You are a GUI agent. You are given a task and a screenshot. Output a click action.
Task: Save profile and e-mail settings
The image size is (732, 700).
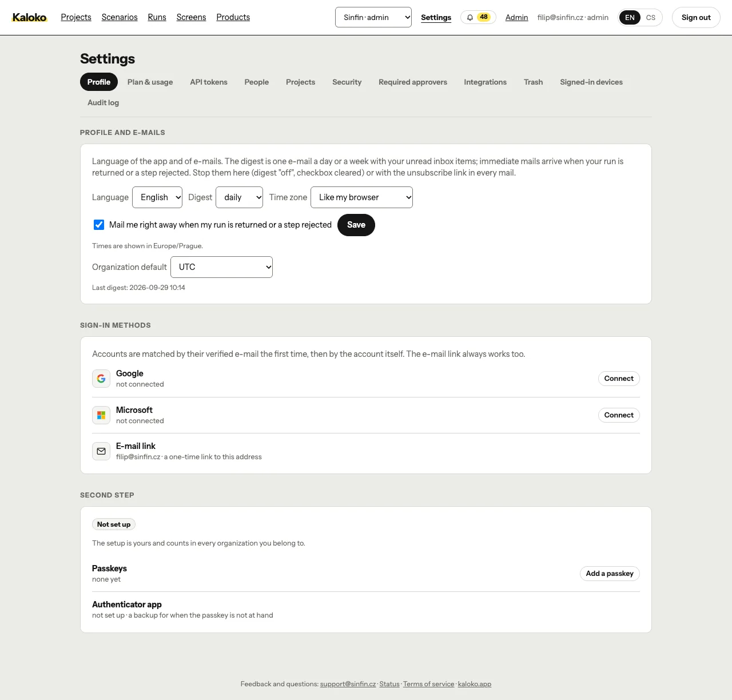[x=356, y=225]
